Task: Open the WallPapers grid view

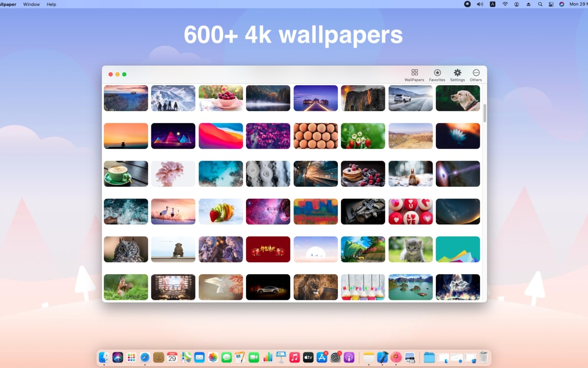Action: (x=414, y=74)
